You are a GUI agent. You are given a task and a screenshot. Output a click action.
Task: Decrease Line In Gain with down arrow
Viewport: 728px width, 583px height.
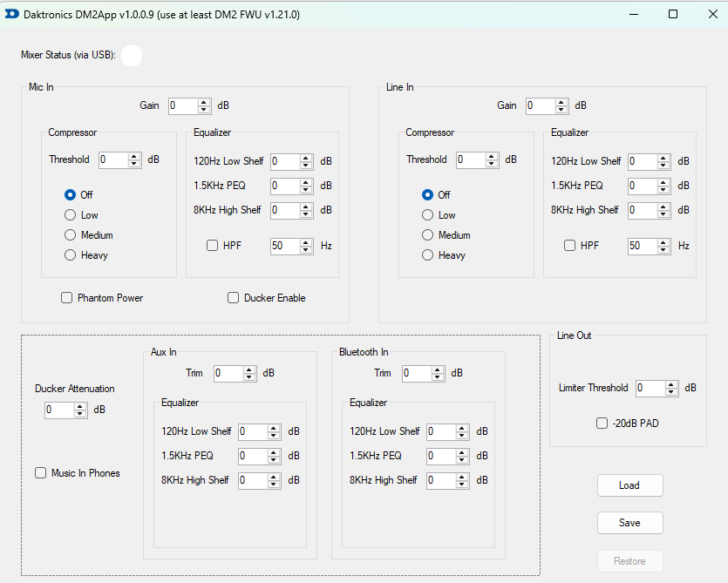click(x=561, y=110)
